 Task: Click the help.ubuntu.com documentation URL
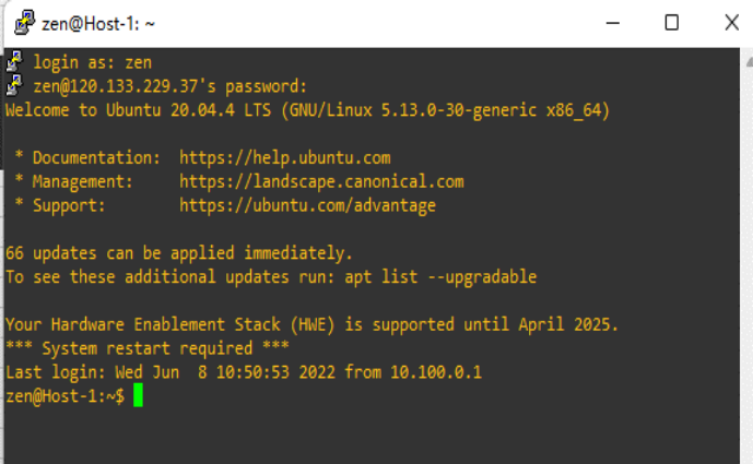(285, 158)
